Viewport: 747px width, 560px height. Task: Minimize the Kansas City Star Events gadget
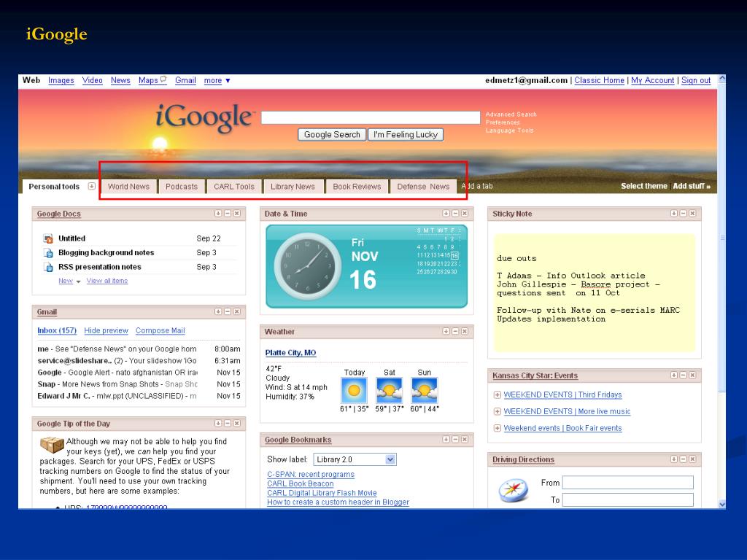point(683,376)
